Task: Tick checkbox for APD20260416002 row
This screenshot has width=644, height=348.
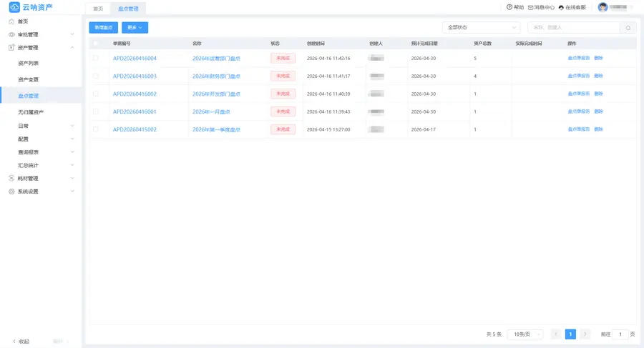Action: pos(96,94)
